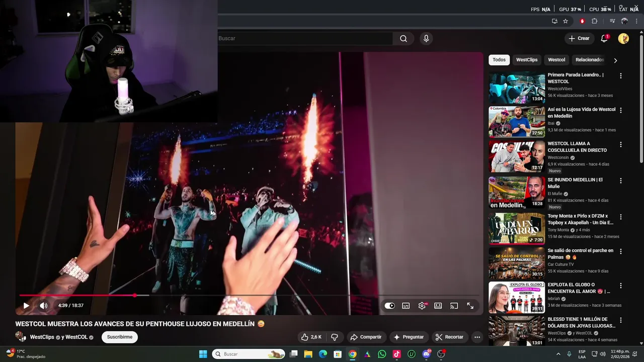This screenshot has width=644, height=362.
Task: Play the paused YouTube video
Action: 26,305
